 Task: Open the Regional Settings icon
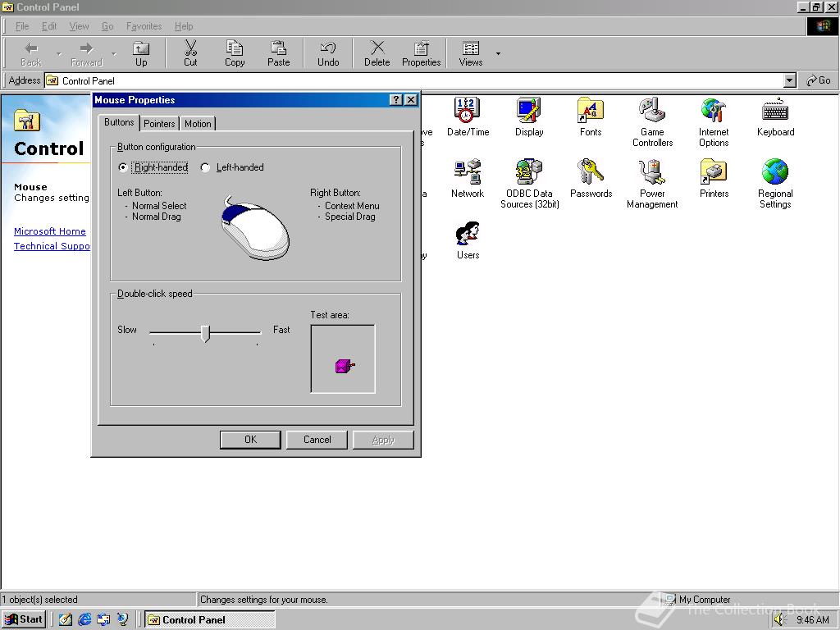pos(775,184)
